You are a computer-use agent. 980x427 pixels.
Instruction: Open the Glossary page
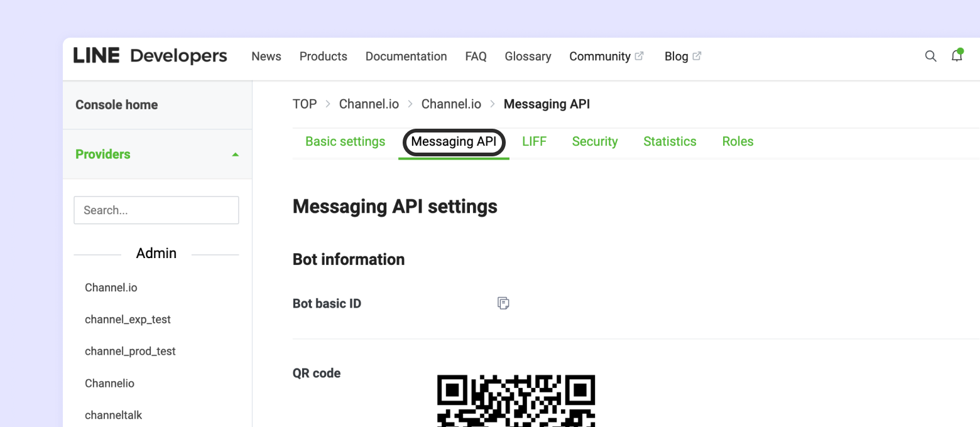click(528, 57)
